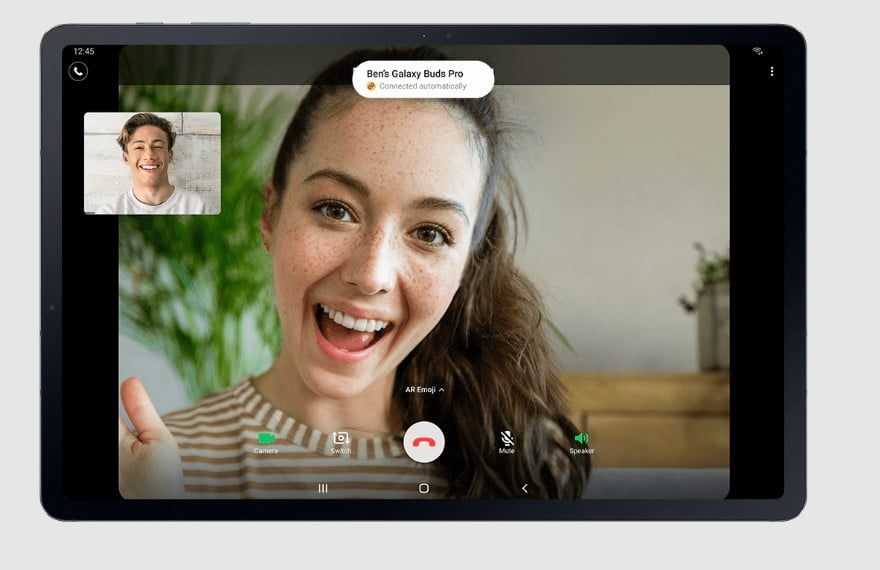880x570 pixels.
Task: Toggle the green Camera video icon
Action: pyautogui.click(x=266, y=438)
